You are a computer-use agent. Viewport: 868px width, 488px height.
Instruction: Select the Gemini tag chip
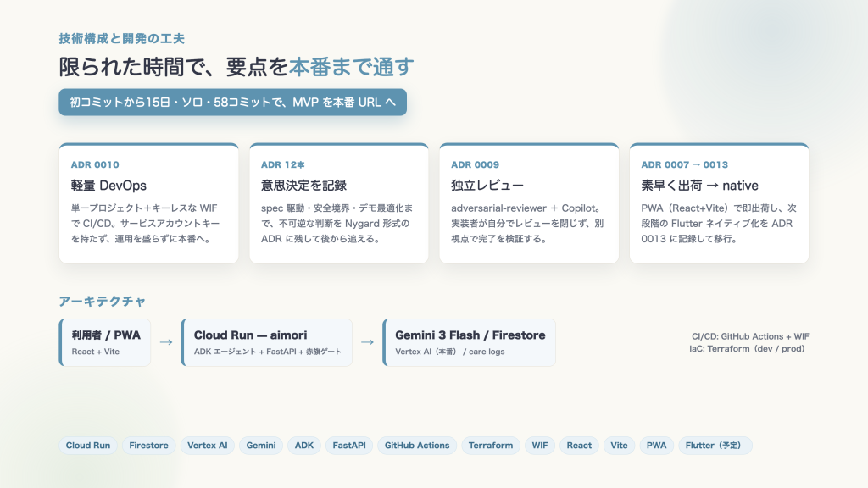261,446
